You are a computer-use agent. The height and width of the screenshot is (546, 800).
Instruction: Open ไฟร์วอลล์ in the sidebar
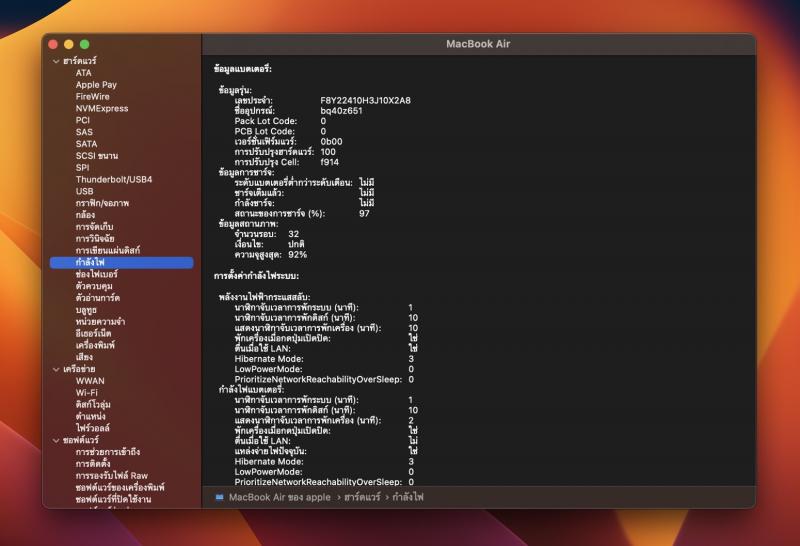pyautogui.click(x=92, y=428)
